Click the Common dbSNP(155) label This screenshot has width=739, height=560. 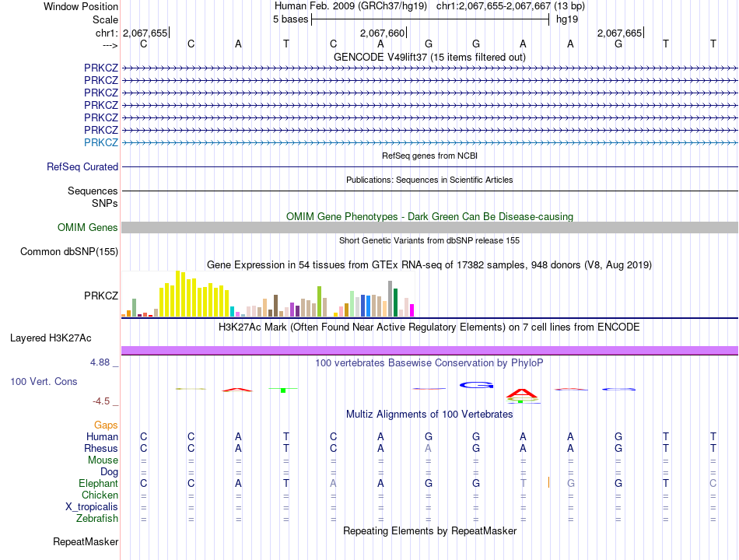coord(69,252)
